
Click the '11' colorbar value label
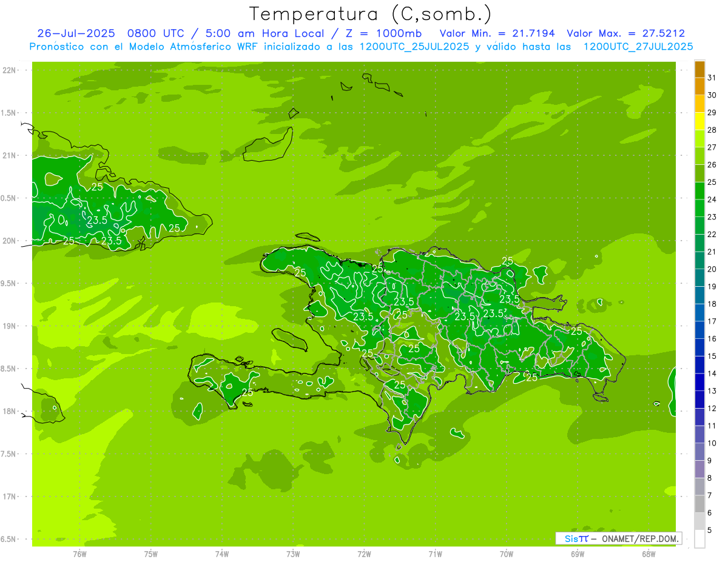(x=712, y=426)
